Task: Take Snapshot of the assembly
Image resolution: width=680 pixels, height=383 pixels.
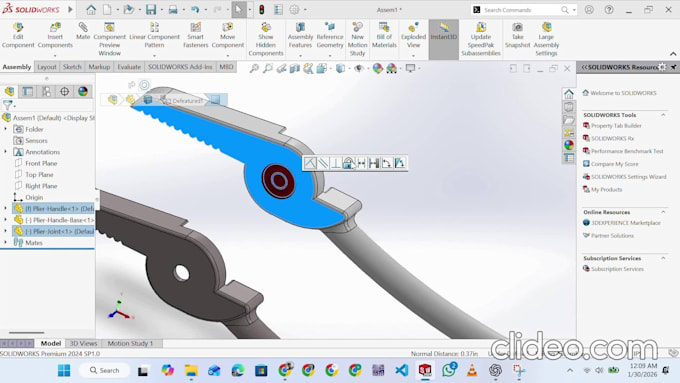Action: [517, 36]
